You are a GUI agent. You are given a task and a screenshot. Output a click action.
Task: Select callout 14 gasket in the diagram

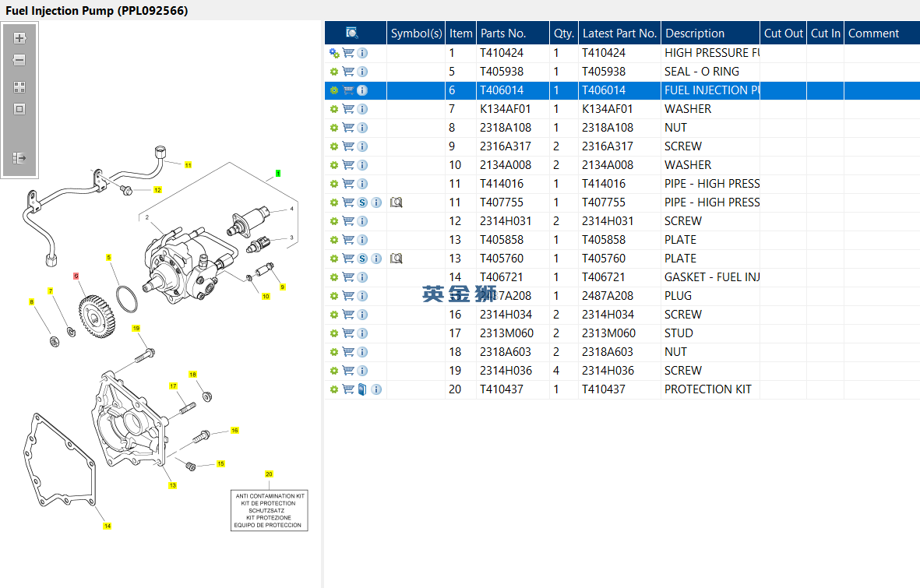coord(108,526)
